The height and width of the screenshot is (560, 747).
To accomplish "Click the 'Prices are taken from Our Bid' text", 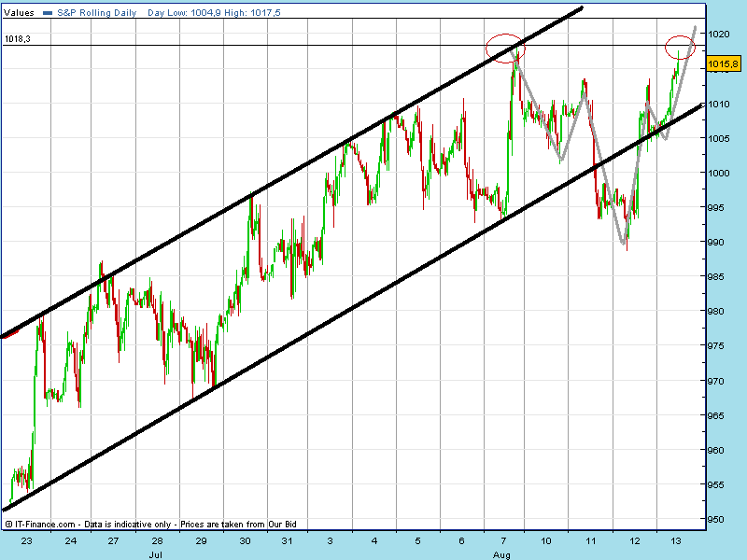I will coord(238,525).
